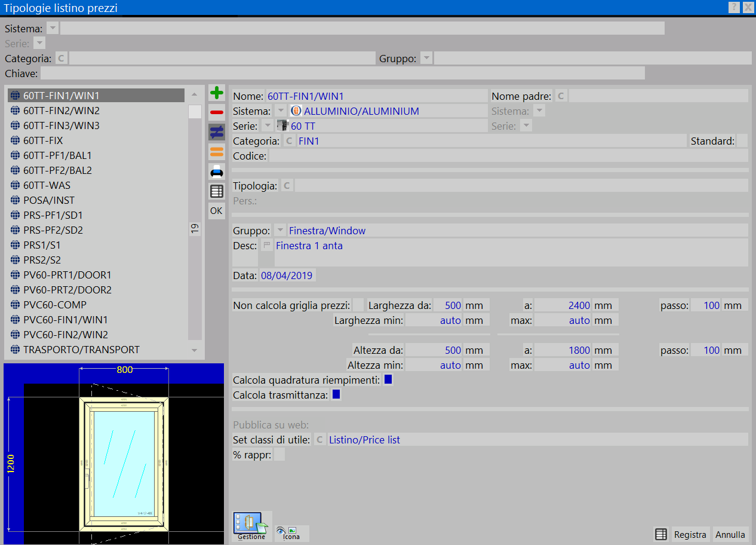
Task: Open Gestione management icon
Action: point(251,526)
